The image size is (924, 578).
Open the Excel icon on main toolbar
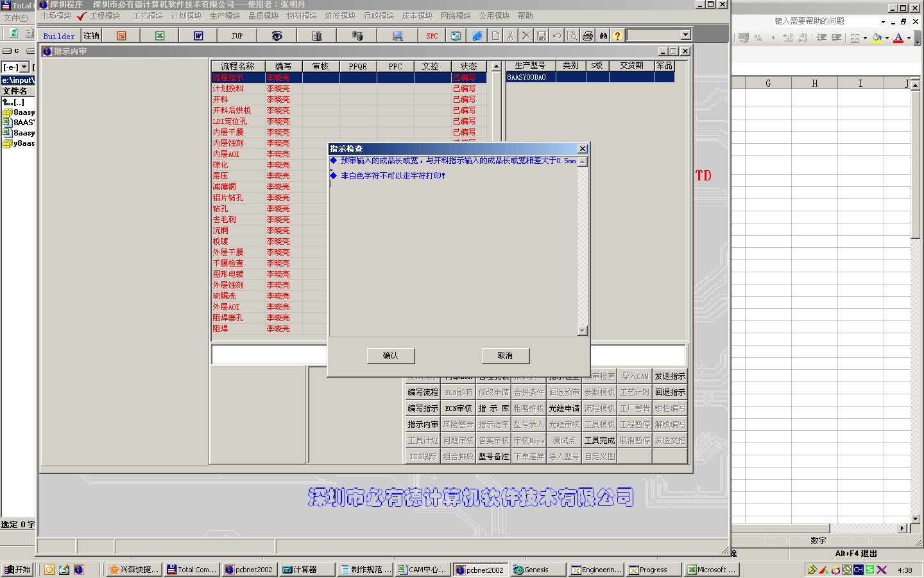(x=160, y=36)
